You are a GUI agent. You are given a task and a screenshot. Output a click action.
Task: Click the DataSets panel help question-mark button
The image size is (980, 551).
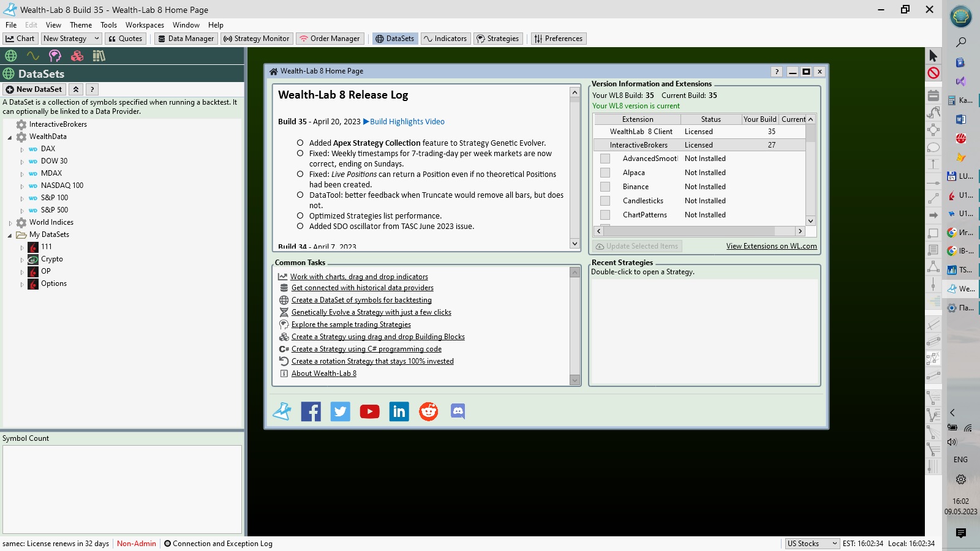pyautogui.click(x=92, y=89)
